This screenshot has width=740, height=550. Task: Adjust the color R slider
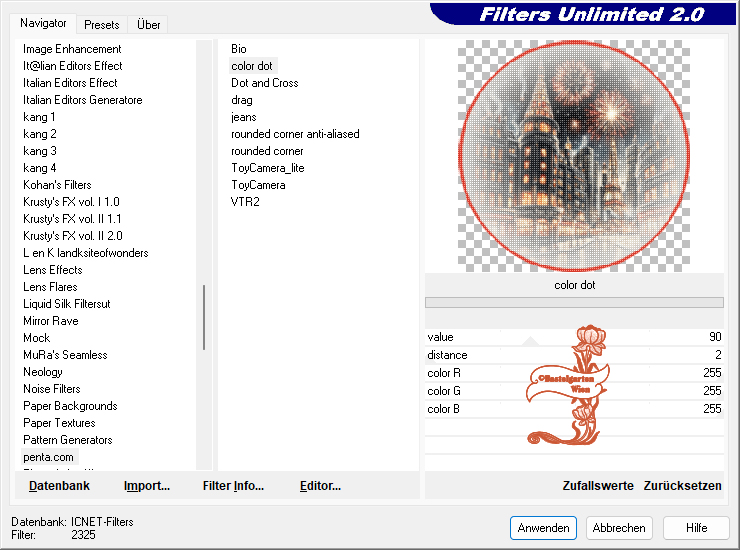tap(574, 372)
